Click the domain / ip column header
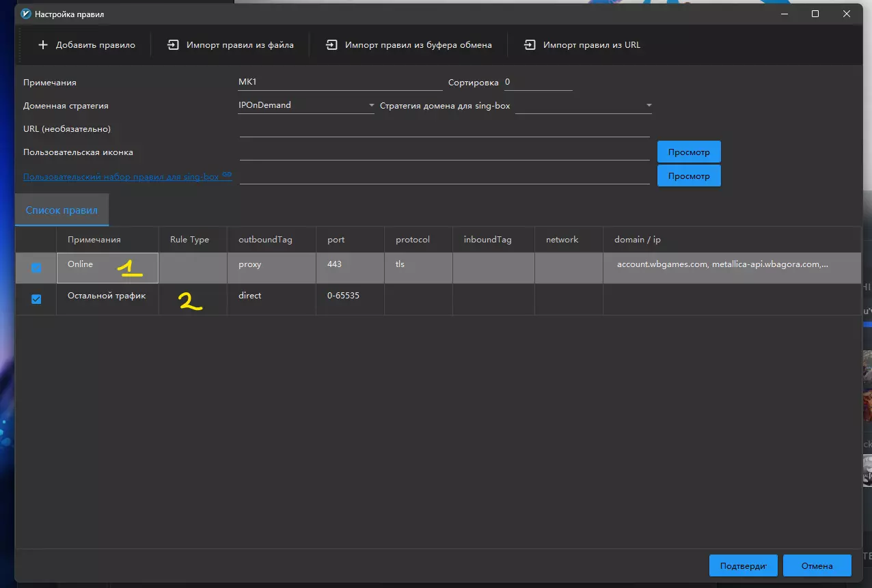872x588 pixels. click(x=638, y=240)
